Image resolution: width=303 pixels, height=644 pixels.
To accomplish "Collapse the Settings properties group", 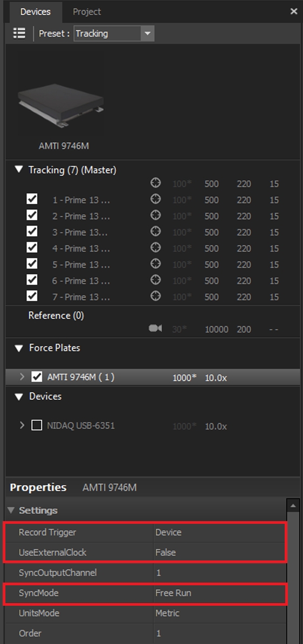I will (11, 510).
